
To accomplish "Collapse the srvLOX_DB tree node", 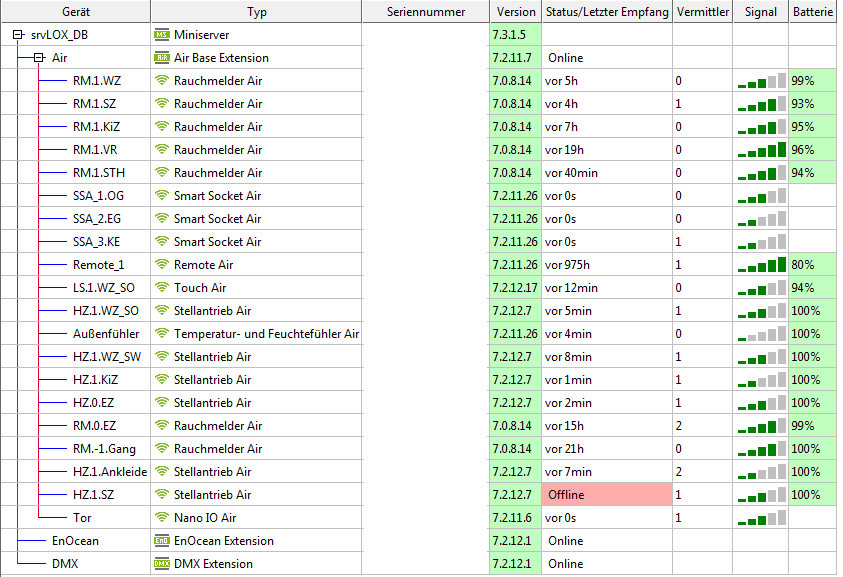I will click(x=18, y=35).
